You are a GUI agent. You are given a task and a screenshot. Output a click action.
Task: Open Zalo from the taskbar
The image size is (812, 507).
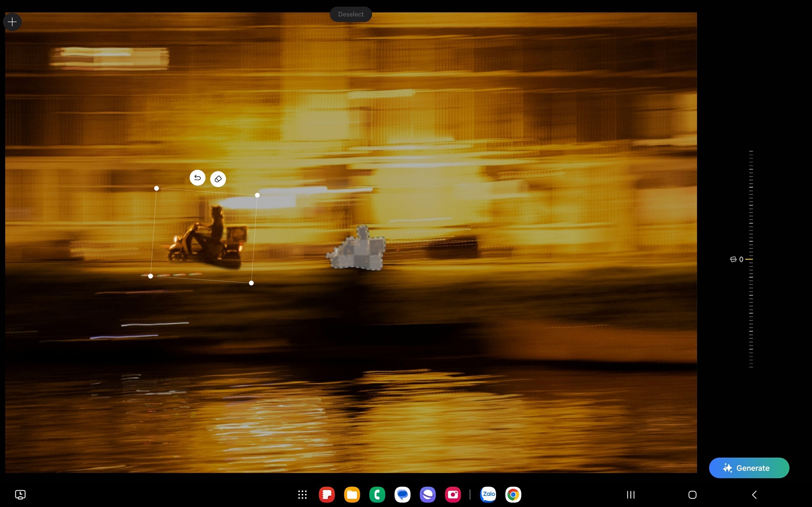click(488, 494)
